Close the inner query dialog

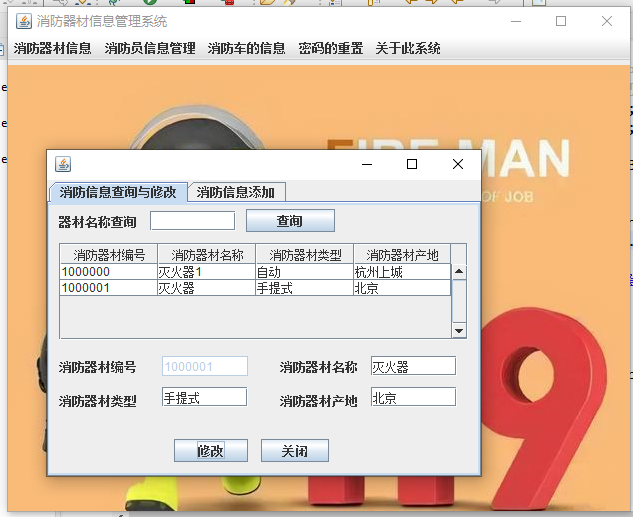coord(458,164)
